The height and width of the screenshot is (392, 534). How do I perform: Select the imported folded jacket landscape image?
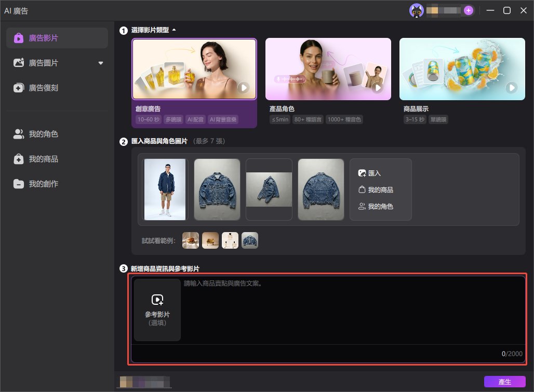point(269,190)
